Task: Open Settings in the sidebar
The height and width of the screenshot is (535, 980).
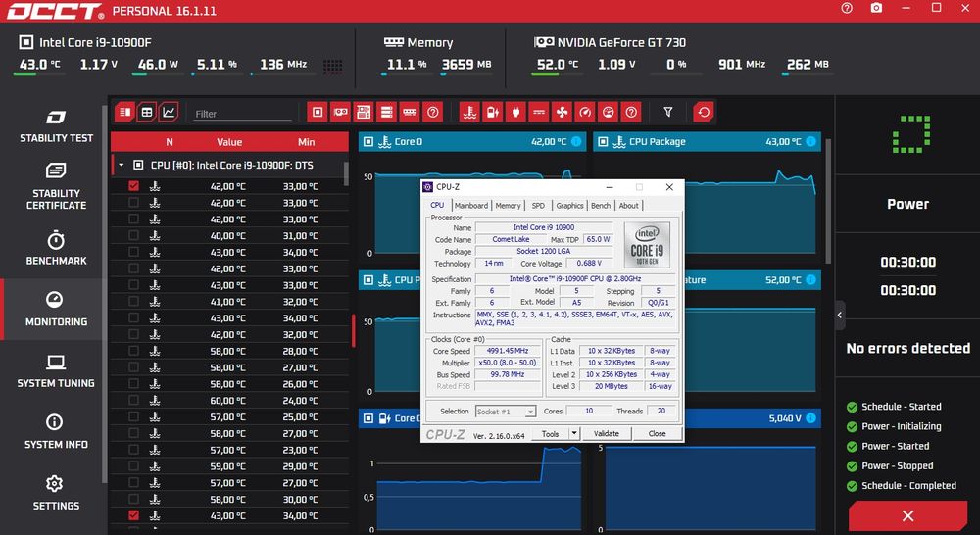Action: pyautogui.click(x=56, y=493)
